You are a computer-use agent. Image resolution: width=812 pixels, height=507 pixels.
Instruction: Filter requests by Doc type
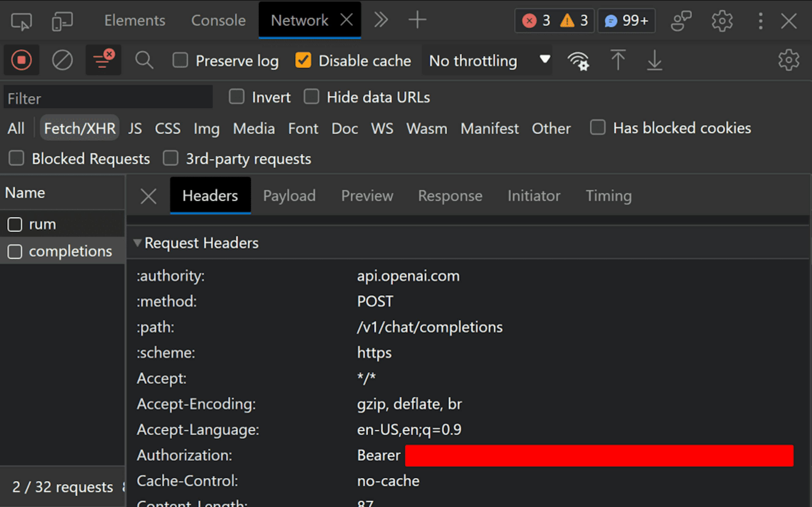tap(345, 128)
